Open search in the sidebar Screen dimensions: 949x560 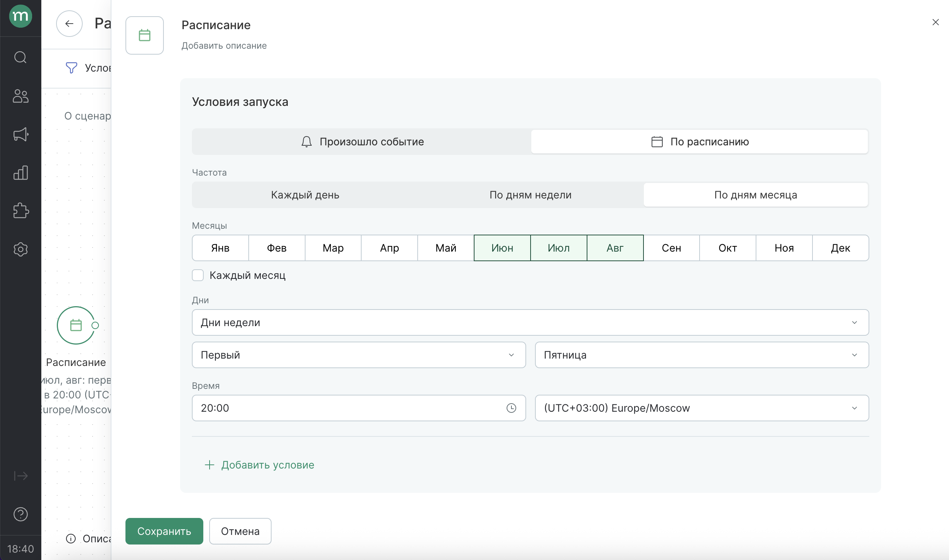coord(20,57)
